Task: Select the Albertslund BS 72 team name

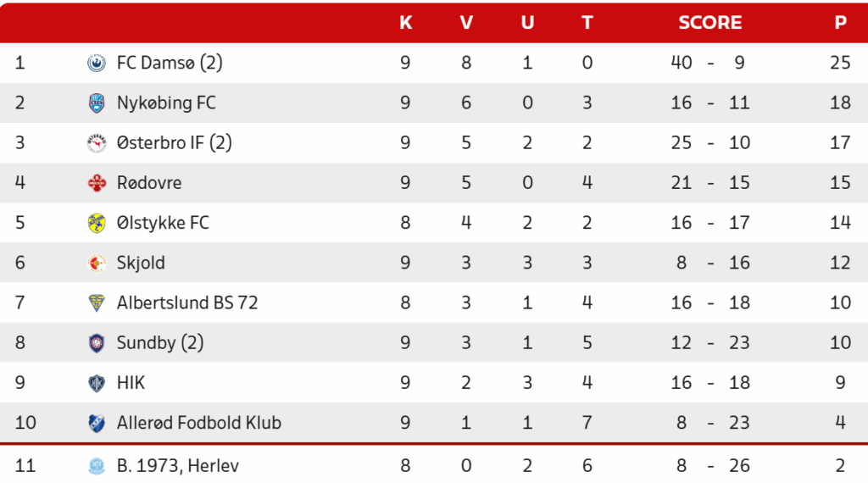Action: 187,303
